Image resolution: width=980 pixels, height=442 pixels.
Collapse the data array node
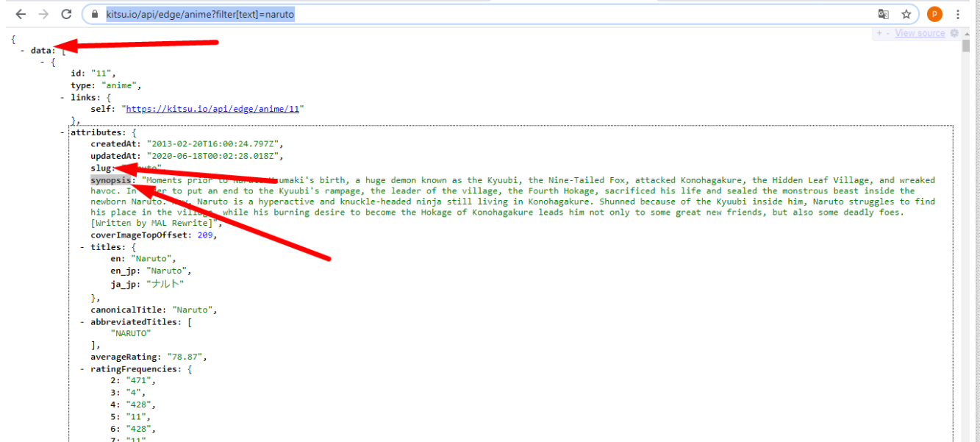[23, 51]
